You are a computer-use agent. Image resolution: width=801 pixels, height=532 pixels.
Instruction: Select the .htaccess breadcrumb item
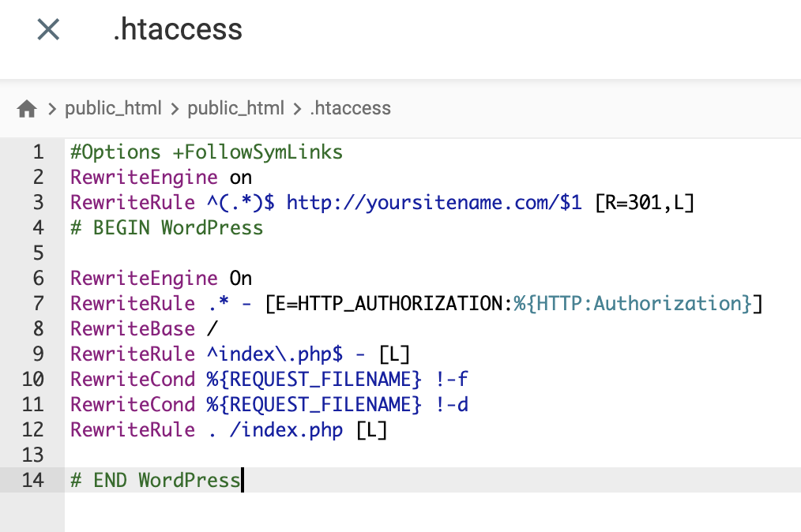[350, 108]
